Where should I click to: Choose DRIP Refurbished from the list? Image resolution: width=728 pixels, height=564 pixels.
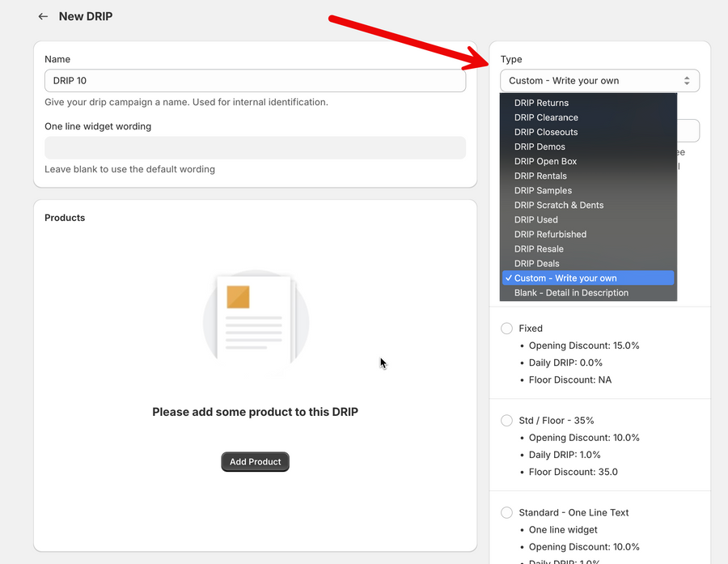(550, 234)
